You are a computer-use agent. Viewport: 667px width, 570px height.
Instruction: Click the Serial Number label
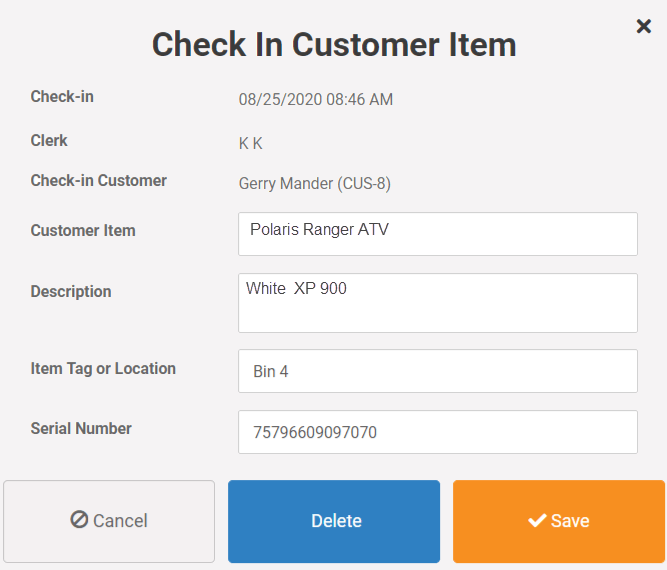[81, 428]
